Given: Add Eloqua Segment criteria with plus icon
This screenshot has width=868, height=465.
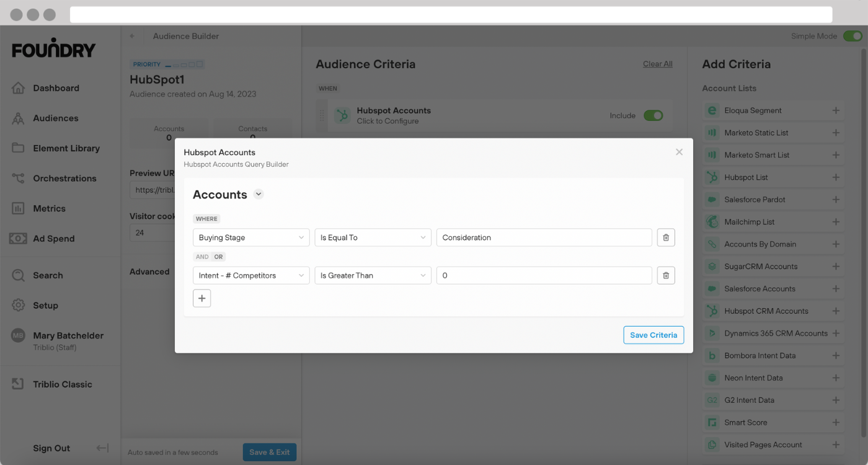Looking at the screenshot, I should [835, 110].
